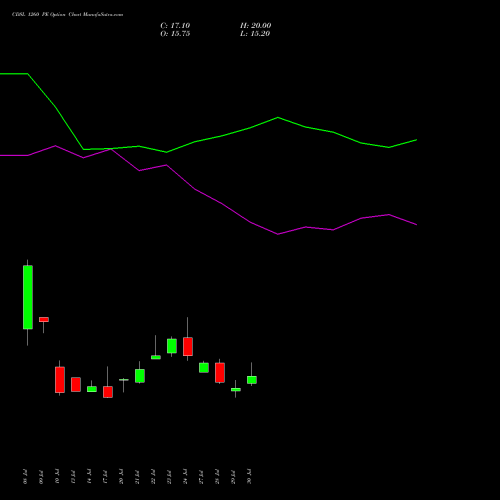
Task: Click the CDSL PE Option Chart title
Action: 67,15
